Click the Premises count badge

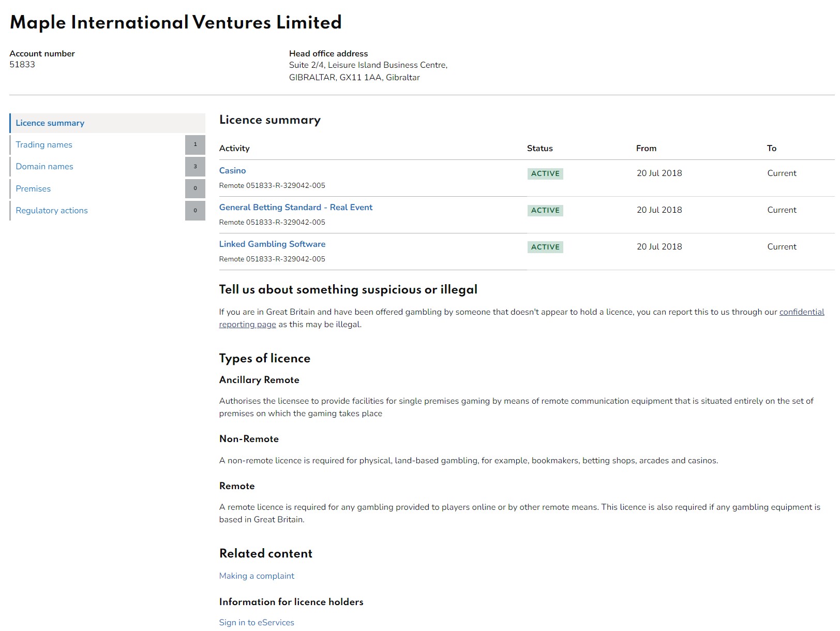tap(195, 188)
